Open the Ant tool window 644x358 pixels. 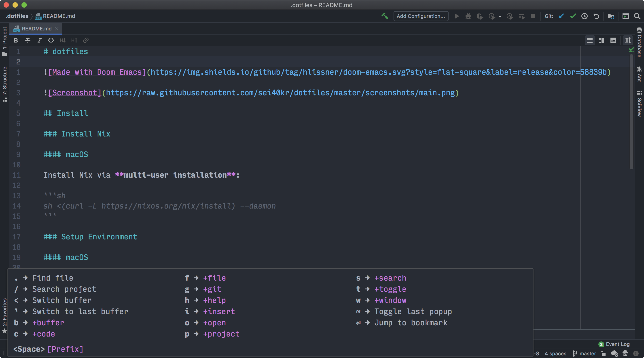[639, 74]
